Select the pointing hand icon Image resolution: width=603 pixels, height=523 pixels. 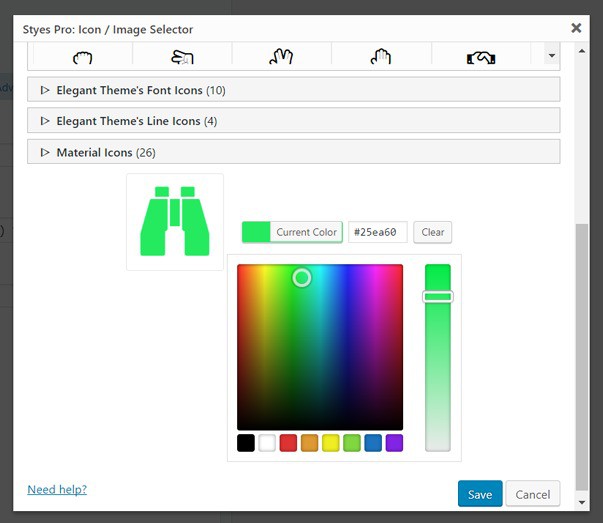(181, 58)
